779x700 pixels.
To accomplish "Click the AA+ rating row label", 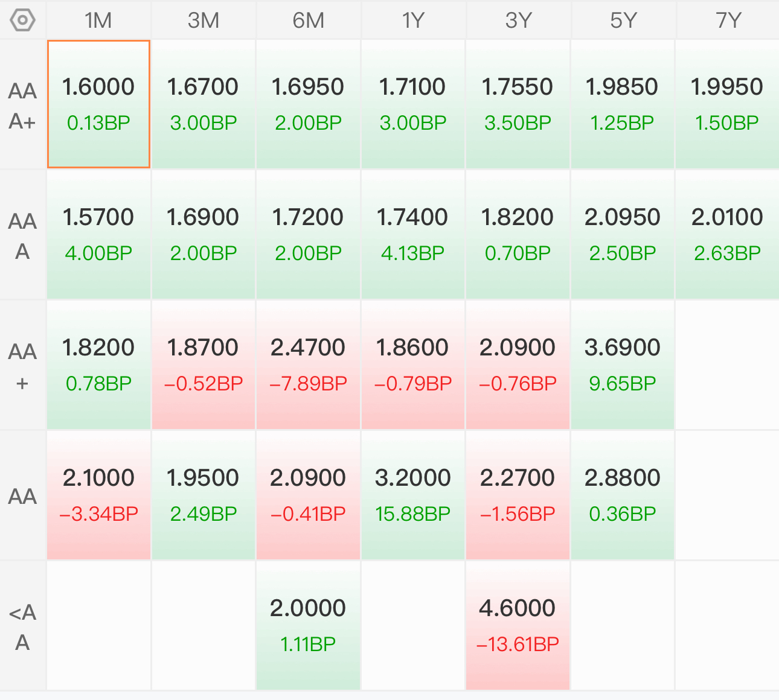I will [22, 366].
